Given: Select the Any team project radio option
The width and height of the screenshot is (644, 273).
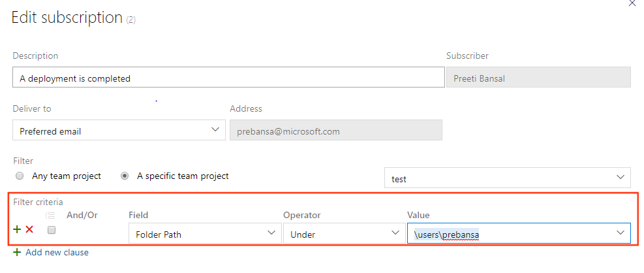Looking at the screenshot, I should 20,176.
